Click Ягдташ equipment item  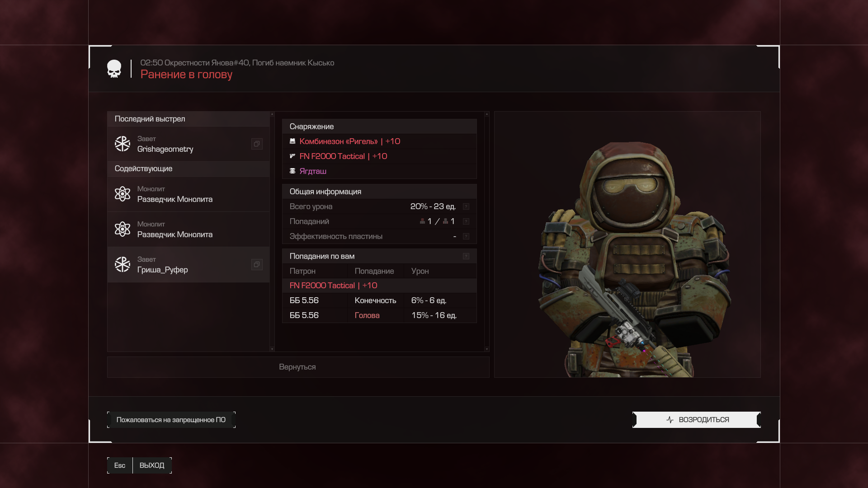[313, 171]
